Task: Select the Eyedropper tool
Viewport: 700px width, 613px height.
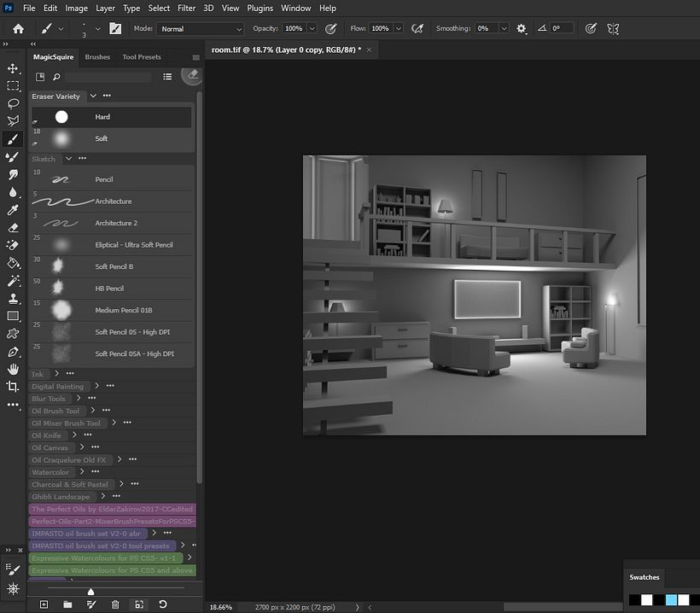Action: 13,210
